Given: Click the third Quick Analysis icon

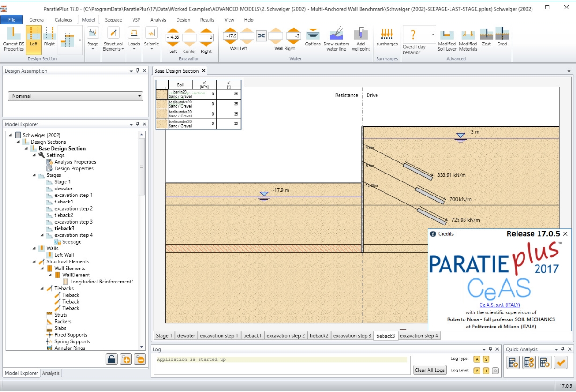Looking at the screenshot, I should 545,362.
